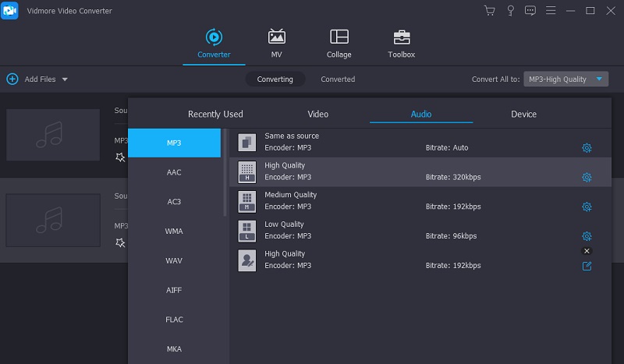Image resolution: width=624 pixels, height=364 pixels.
Task: Switch to the Video format tab
Action: click(x=318, y=114)
